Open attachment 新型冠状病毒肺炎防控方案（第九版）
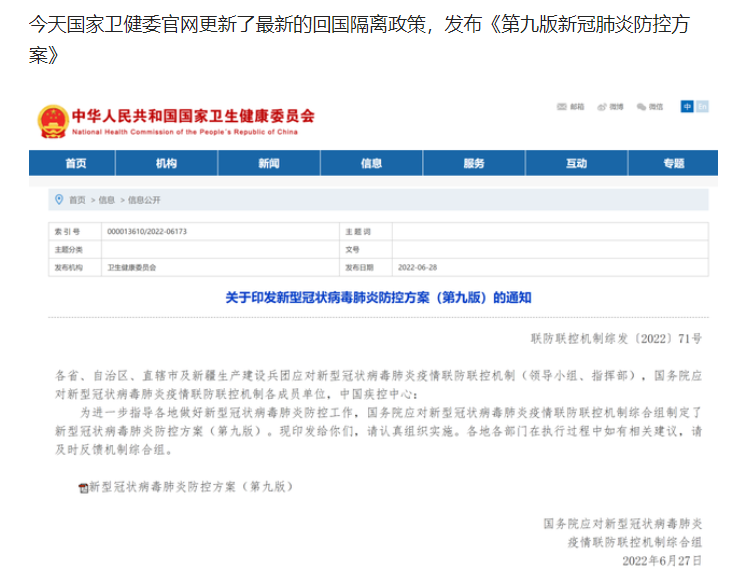Screen dimensions: 751x588 pyautogui.click(x=190, y=487)
